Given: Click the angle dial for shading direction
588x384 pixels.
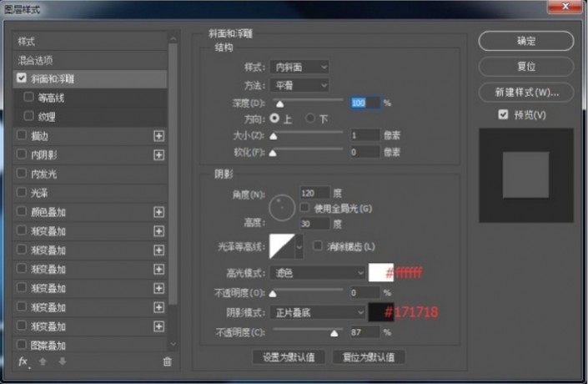Looking at the screenshot, I should pos(282,208).
